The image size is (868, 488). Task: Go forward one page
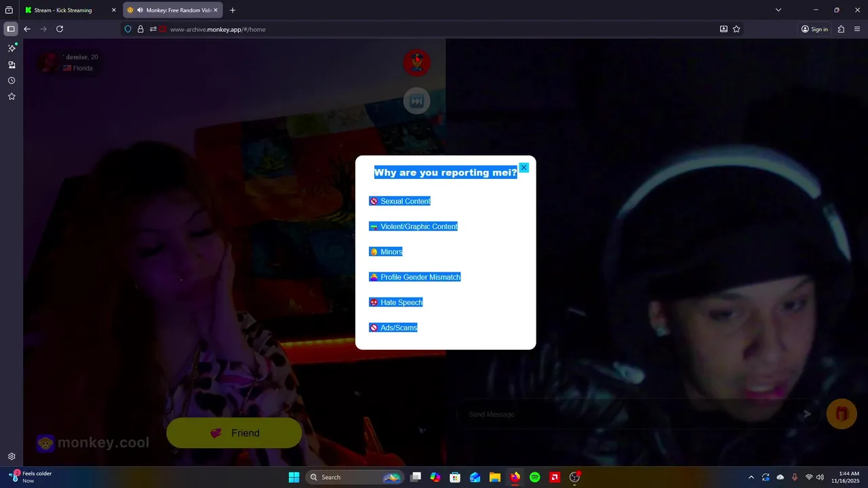pos(43,29)
